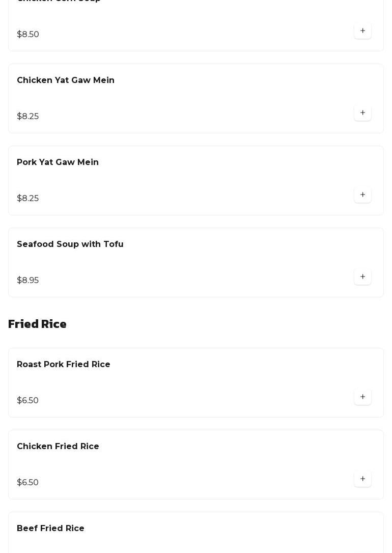Click the $8.25 price under Pork Yat Gaw Mein

coord(27,199)
